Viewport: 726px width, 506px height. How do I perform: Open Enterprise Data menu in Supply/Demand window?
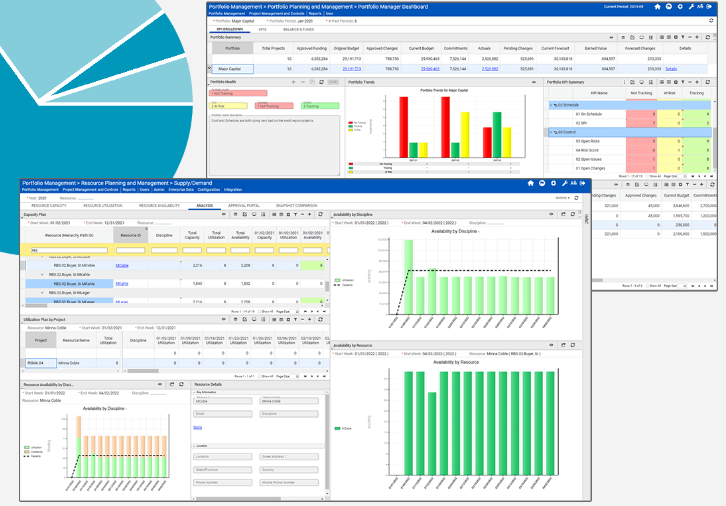181,190
